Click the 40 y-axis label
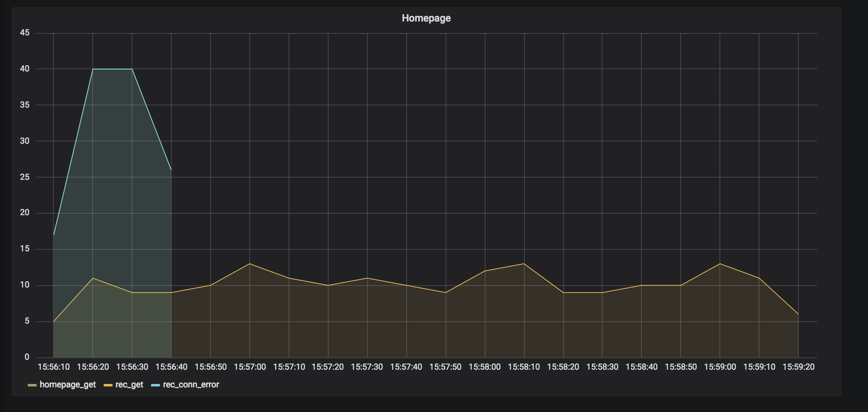Screen dimensions: 868x412 point(25,69)
